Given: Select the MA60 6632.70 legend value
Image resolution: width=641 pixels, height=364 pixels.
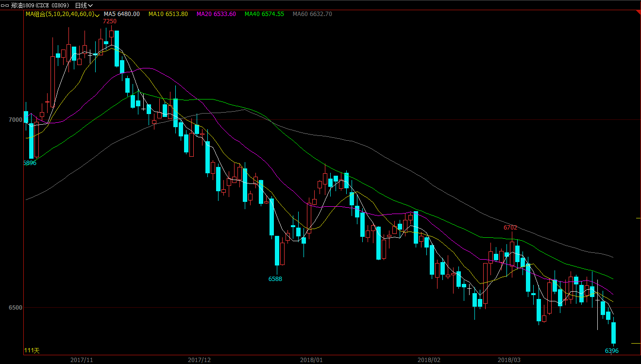Looking at the screenshot, I should pos(312,14).
